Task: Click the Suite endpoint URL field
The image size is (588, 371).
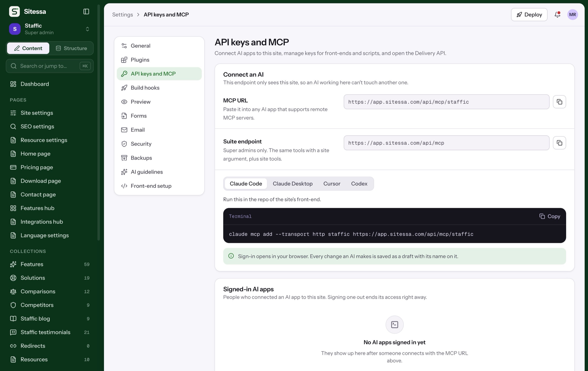Action: (x=446, y=143)
